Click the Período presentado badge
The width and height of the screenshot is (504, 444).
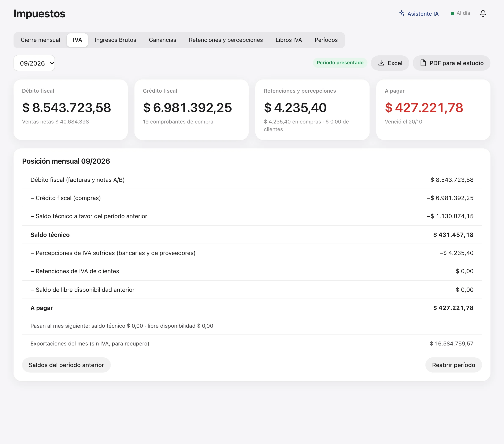[x=340, y=63]
